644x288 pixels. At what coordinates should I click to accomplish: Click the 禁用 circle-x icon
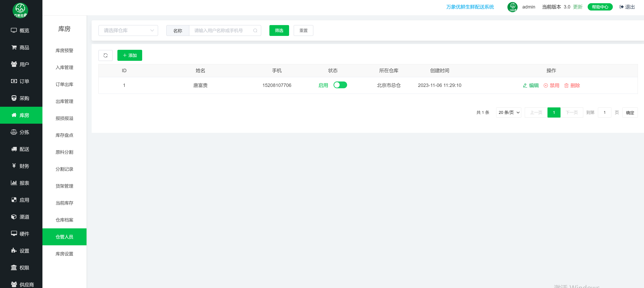point(545,86)
